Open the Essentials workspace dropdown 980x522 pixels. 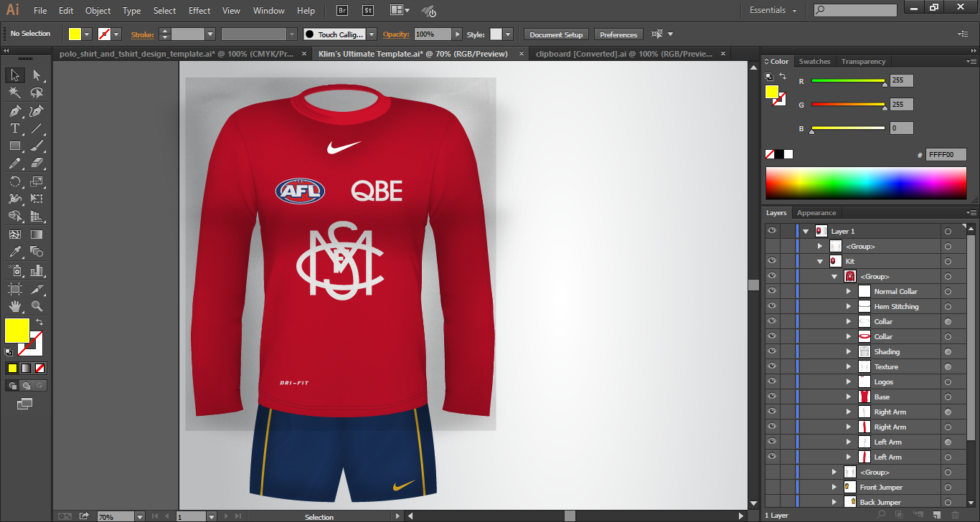(773, 10)
